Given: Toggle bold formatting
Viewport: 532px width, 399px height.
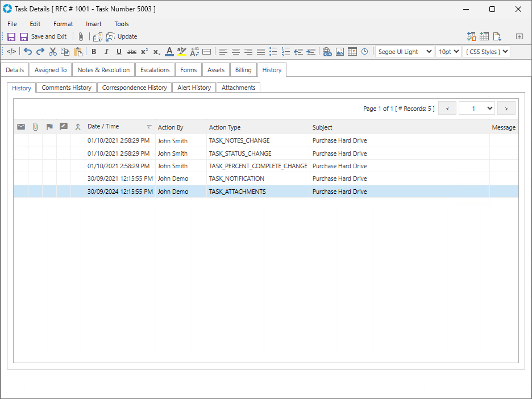Looking at the screenshot, I should [94, 52].
